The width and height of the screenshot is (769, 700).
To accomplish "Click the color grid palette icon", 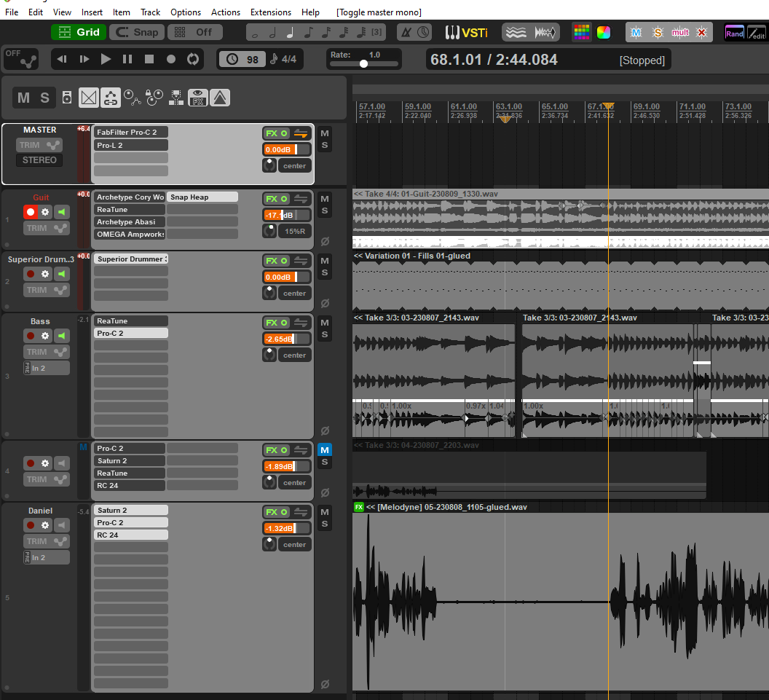I will [x=581, y=32].
